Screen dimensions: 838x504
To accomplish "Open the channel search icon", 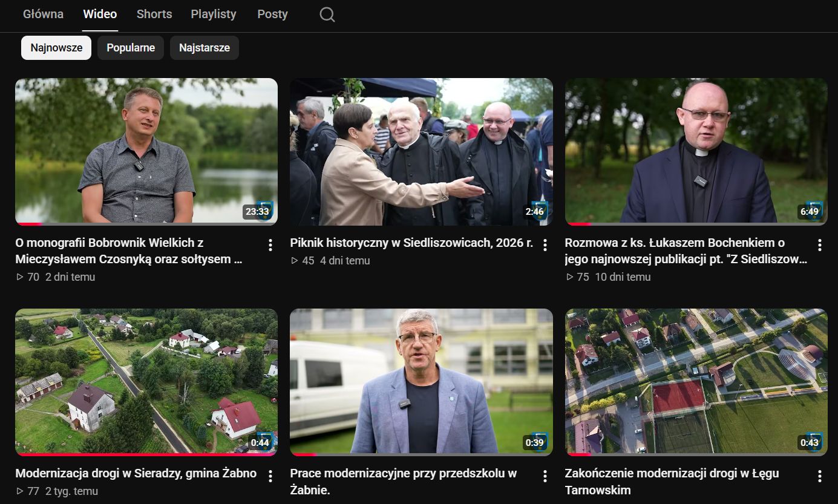I will click(x=327, y=15).
